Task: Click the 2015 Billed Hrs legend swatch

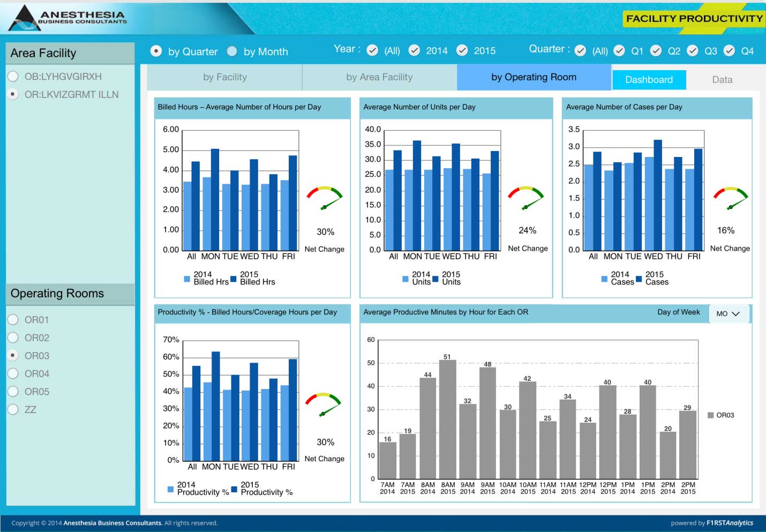Action: coord(234,279)
